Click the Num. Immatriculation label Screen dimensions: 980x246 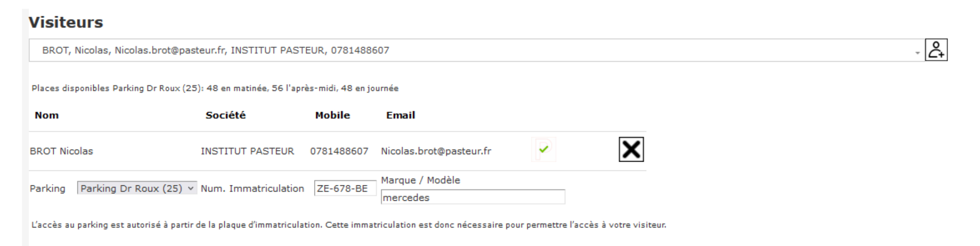tap(252, 188)
